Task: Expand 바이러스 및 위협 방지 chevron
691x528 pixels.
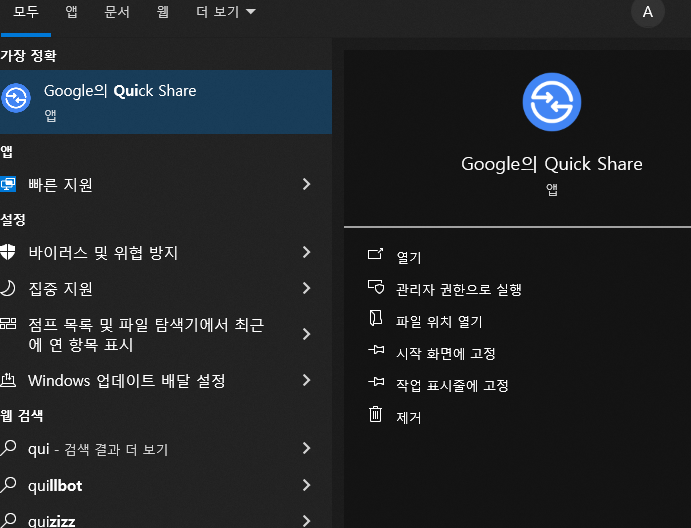Action: coord(307,252)
